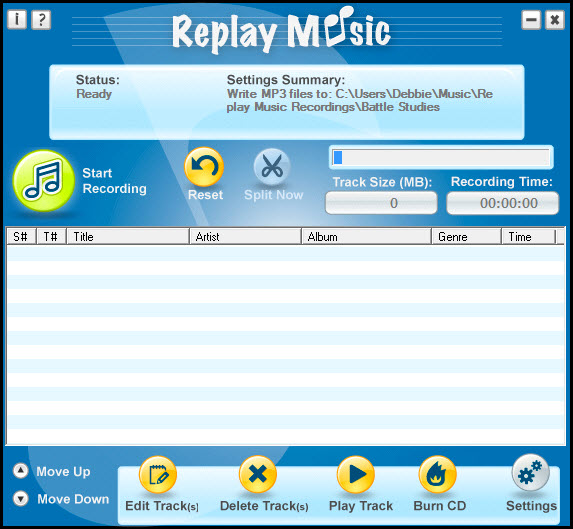Click the Move Down label

pos(73,499)
